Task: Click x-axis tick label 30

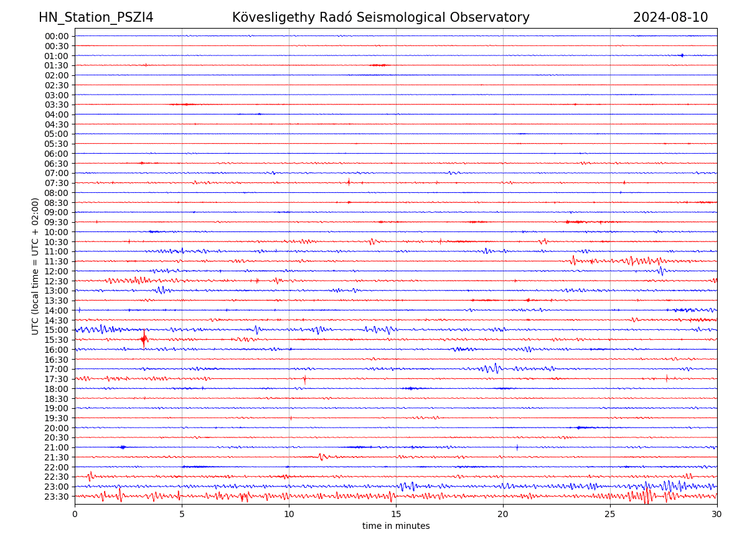Action: pos(716,515)
